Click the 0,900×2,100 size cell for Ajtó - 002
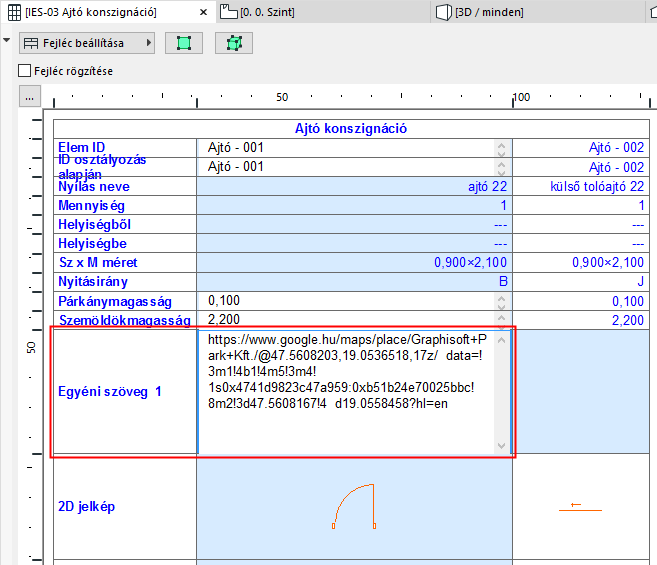This screenshot has height=565, width=657. 581,262
